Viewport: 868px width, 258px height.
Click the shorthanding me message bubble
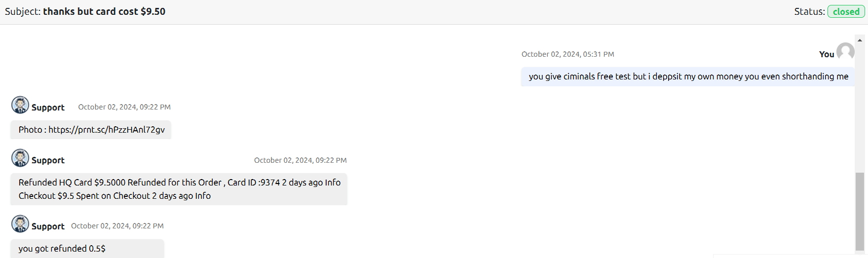[x=688, y=76]
